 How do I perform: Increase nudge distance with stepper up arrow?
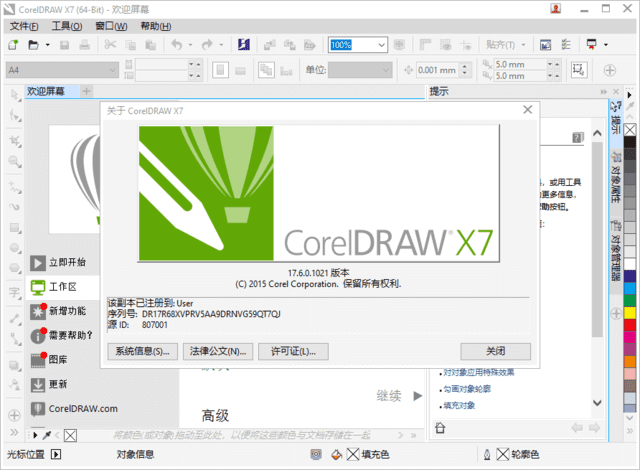click(465, 67)
